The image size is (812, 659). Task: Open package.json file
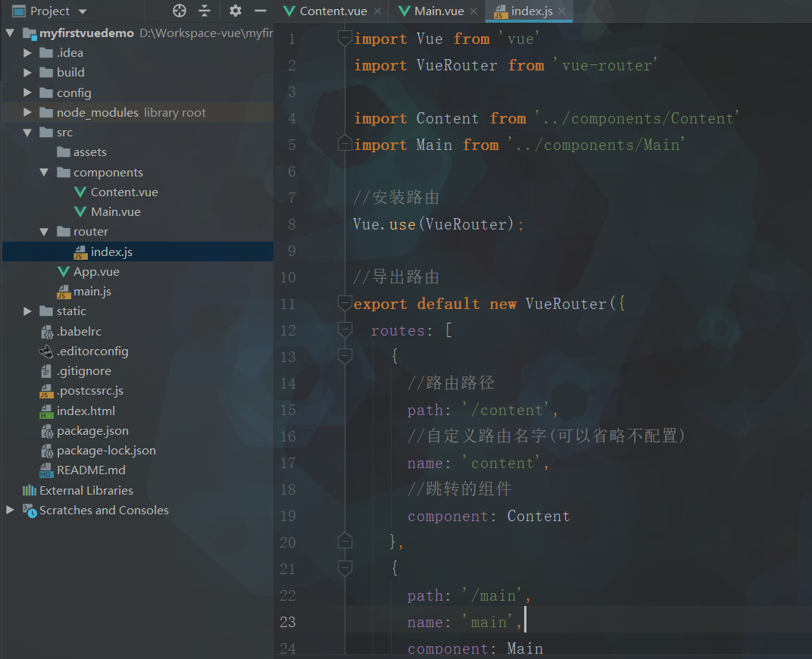(x=92, y=431)
